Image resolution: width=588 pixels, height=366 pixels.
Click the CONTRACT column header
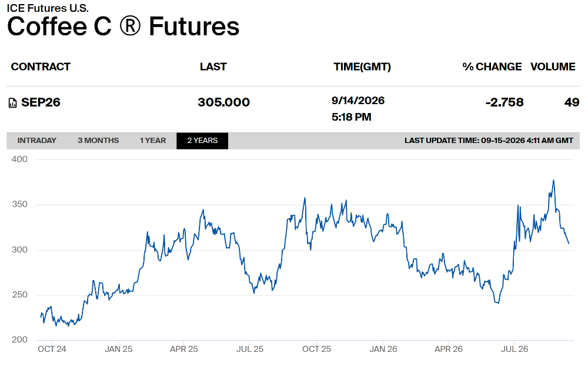point(41,67)
